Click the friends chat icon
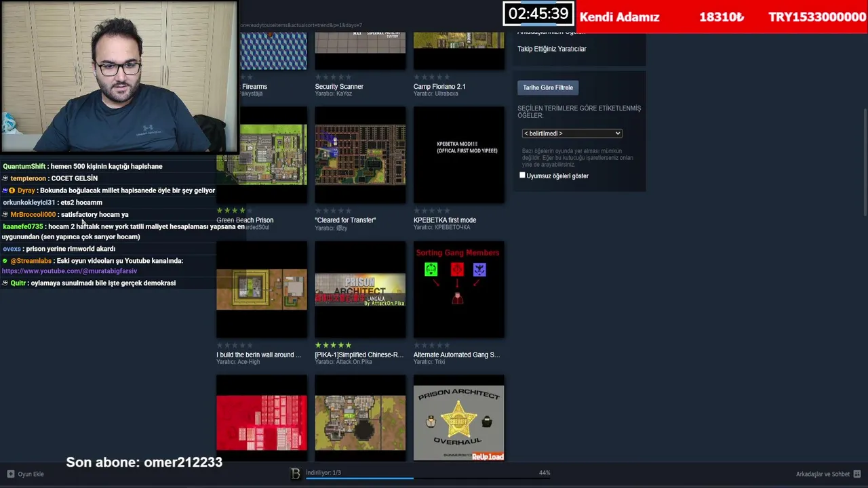 pyautogui.click(x=857, y=474)
